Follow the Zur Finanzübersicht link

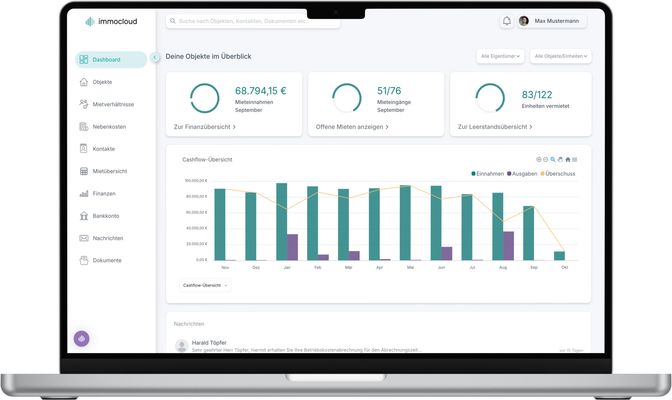tap(204, 127)
